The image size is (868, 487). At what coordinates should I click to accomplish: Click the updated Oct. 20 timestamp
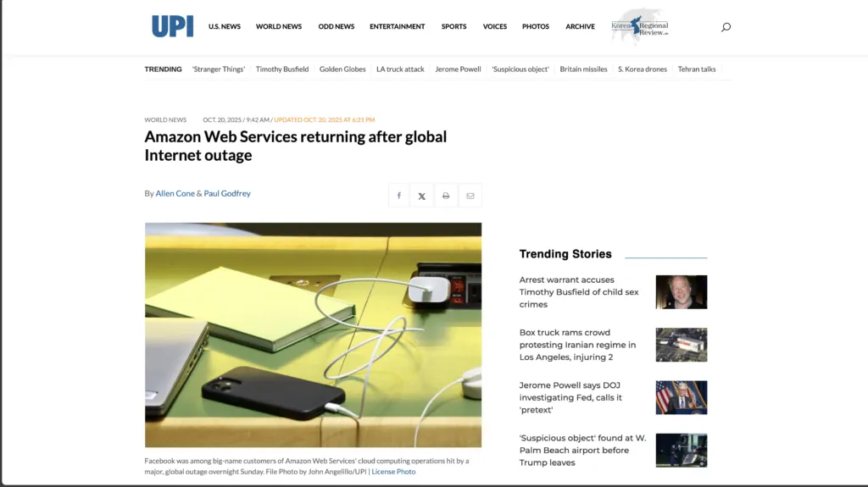[x=325, y=119]
